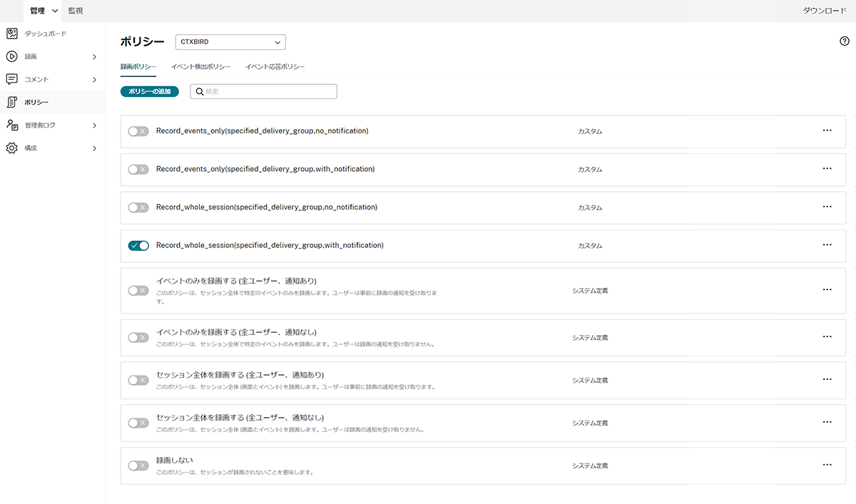Toggle イベントのみを録画する (通知あり) policy switch
The width and height of the screenshot is (856, 504).
tap(138, 290)
